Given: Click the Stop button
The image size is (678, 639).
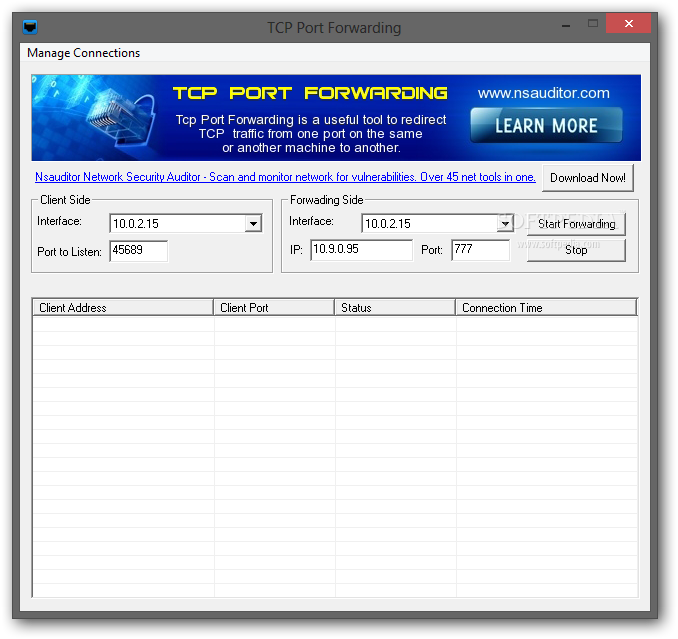Looking at the screenshot, I should [x=576, y=250].
